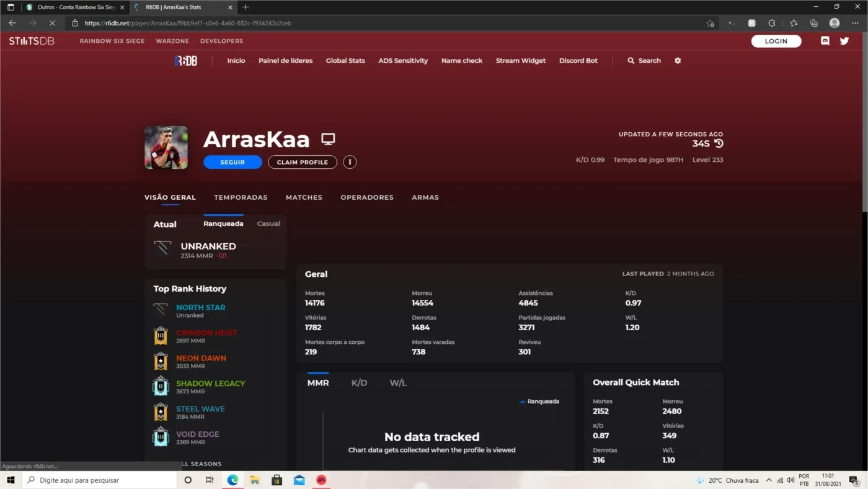
Task: Select the Ranqueada rank toggle
Action: 223,223
